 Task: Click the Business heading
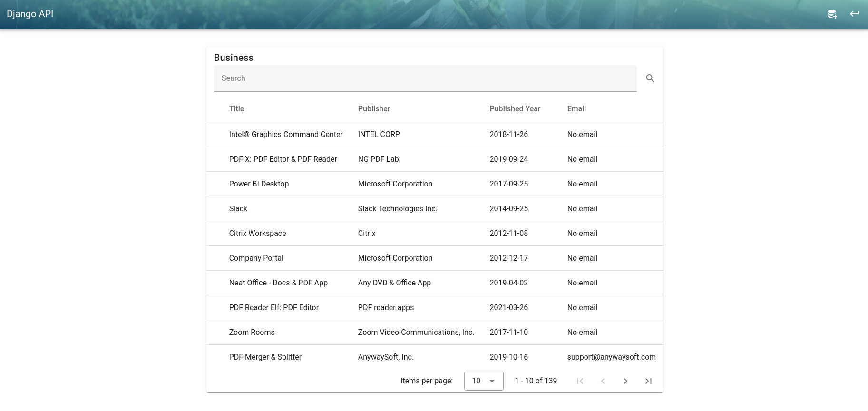234,58
